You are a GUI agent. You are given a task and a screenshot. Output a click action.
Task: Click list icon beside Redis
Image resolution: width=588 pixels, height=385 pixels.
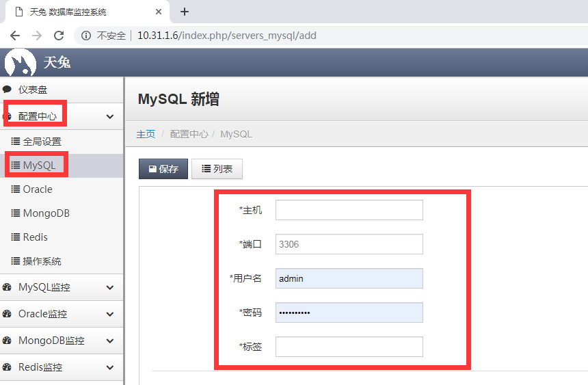(x=15, y=237)
